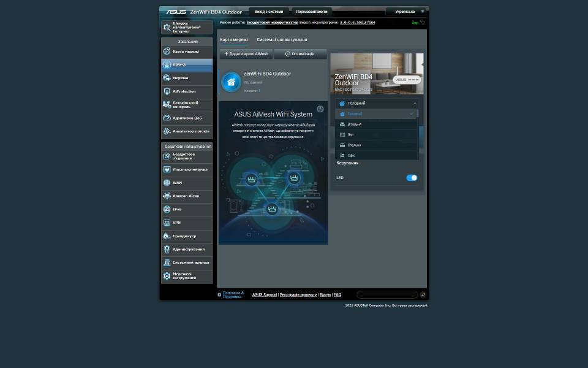This screenshot has width=588, height=368.
Task: Click the Amazon Alexa sidebar icon
Action: [x=167, y=196]
